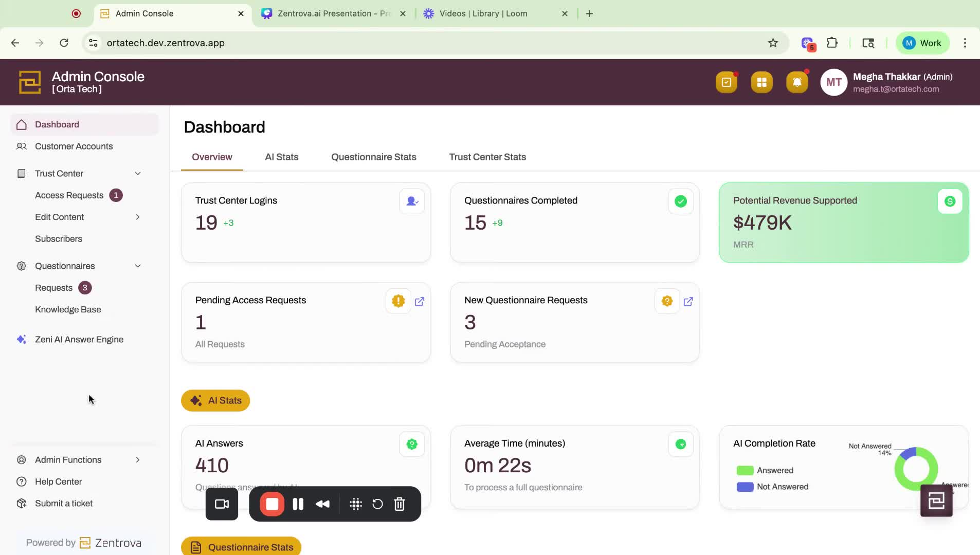Click the MT user avatar
Screen dimensions: 980x555
pyautogui.click(x=833, y=82)
